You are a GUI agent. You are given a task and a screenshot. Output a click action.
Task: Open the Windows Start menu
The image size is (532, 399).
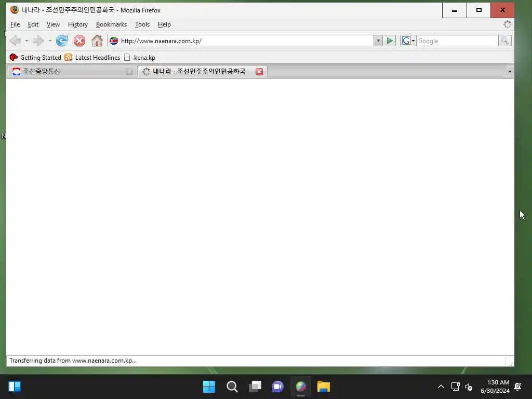(x=209, y=387)
